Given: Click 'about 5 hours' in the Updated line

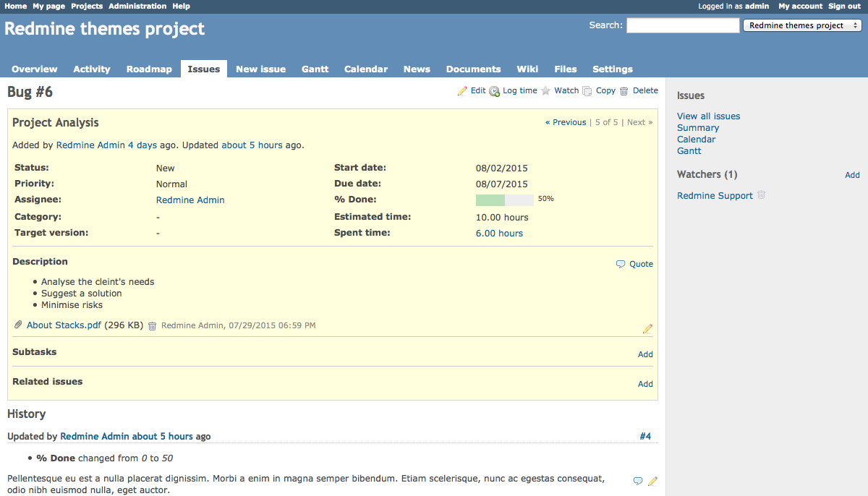Looking at the screenshot, I should tap(252, 145).
